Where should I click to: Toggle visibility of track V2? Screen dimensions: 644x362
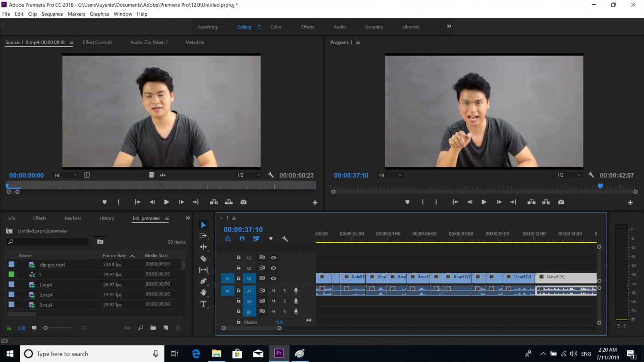[x=273, y=268]
